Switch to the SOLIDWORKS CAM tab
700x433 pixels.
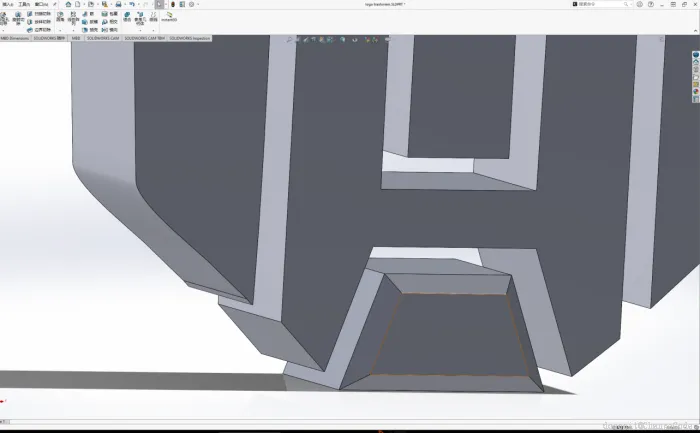click(x=103, y=38)
